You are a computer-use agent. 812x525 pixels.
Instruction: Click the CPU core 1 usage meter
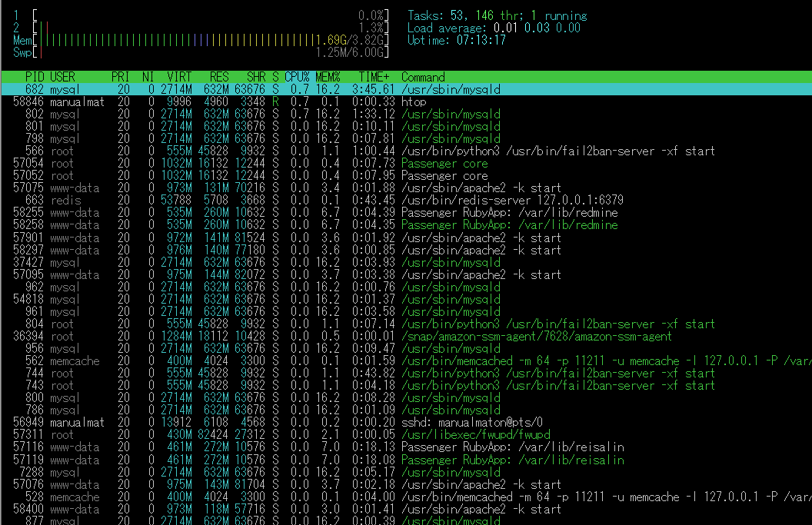click(208, 12)
